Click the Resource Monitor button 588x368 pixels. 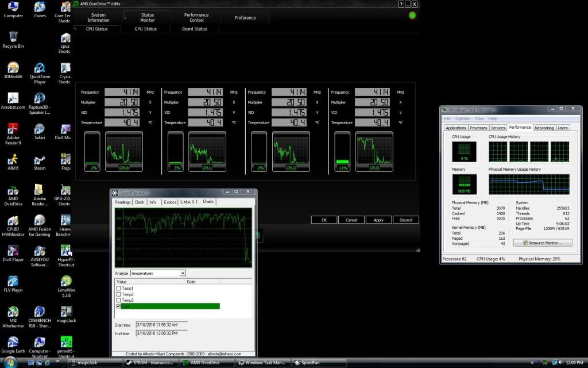click(542, 243)
